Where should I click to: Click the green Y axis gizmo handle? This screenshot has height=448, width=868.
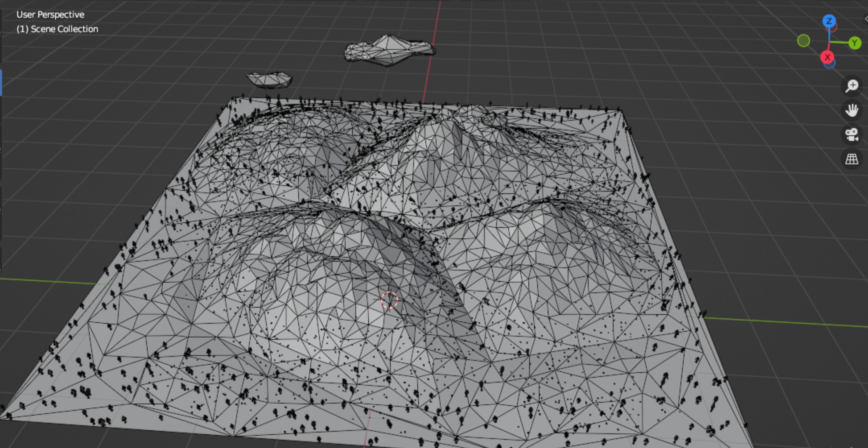[854, 43]
